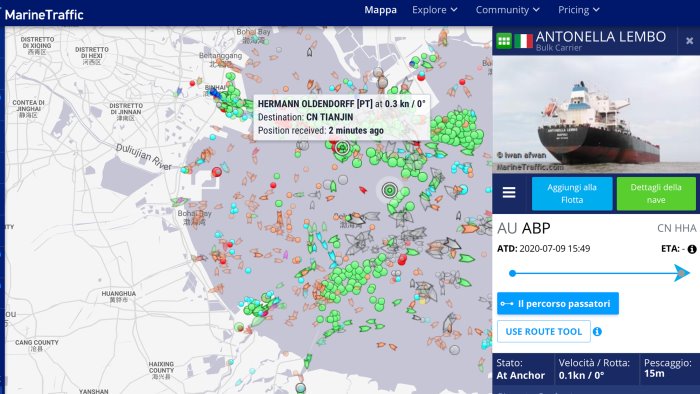Click the Duliujian River map label
Screen dimensions: 700x394
tap(143, 157)
